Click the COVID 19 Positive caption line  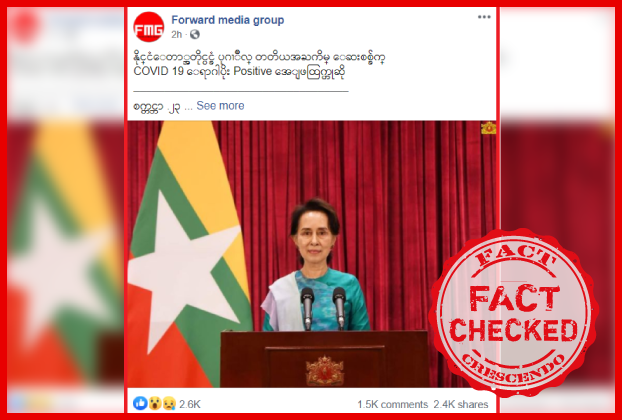click(239, 72)
